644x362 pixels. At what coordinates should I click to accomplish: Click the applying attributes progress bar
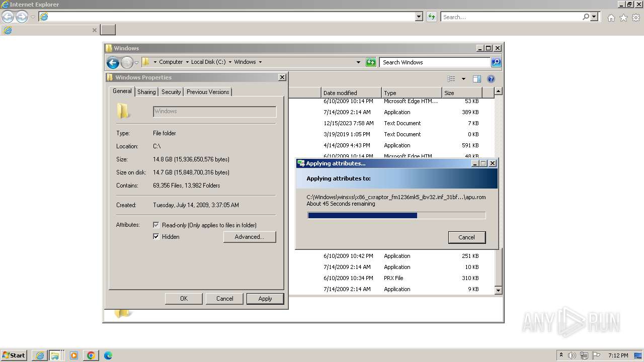(x=396, y=215)
